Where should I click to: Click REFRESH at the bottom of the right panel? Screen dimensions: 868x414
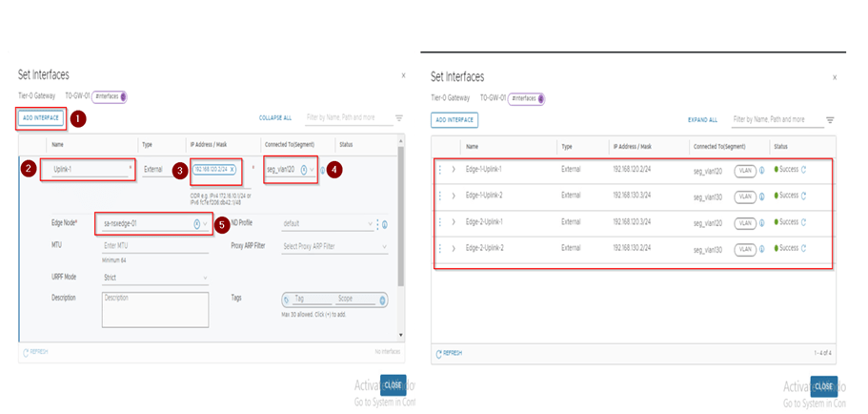[451, 353]
